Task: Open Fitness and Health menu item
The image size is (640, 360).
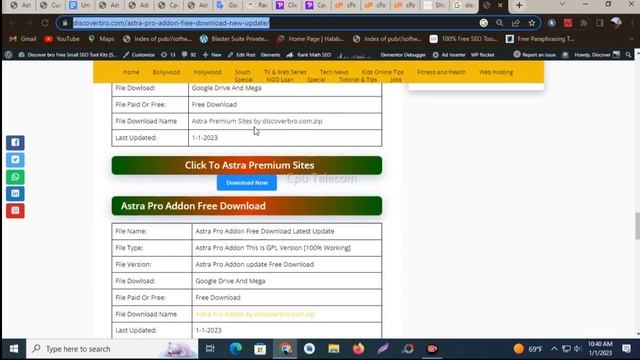Action: (x=441, y=72)
